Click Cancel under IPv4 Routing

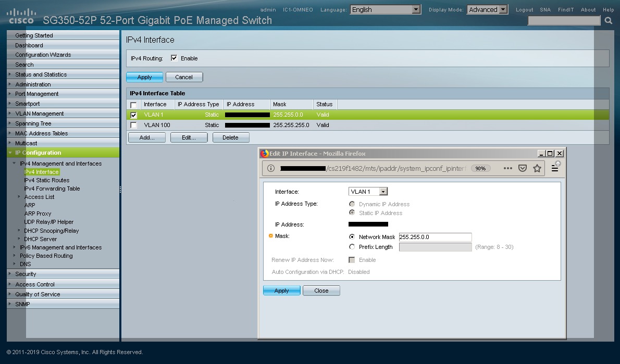point(184,77)
